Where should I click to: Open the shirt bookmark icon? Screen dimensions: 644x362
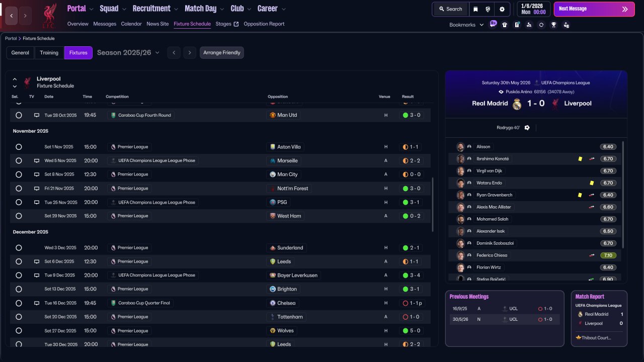[505, 25]
